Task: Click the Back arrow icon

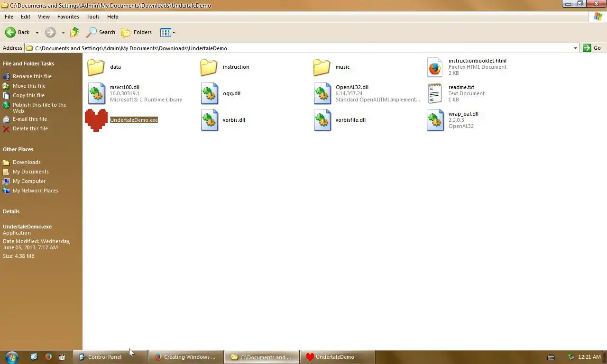Action: pyautogui.click(x=10, y=32)
